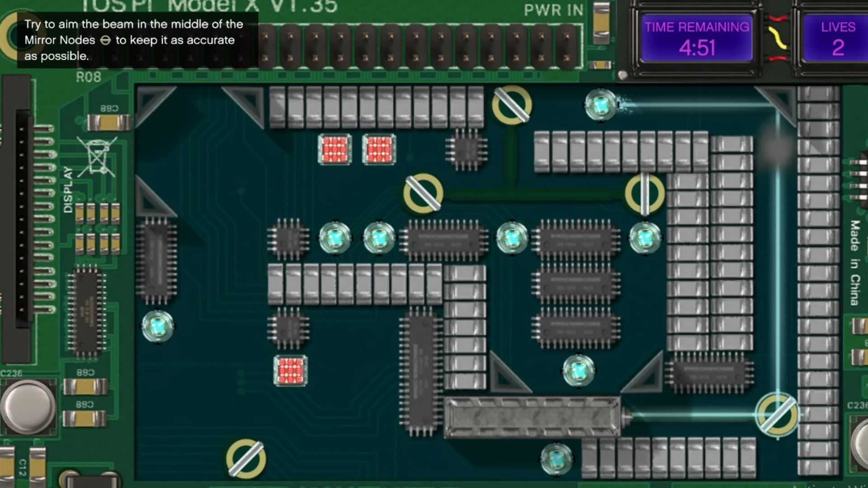868x488 pixels.
Task: Click the packet node between the two wide chips
Action: pyautogui.click(x=512, y=237)
